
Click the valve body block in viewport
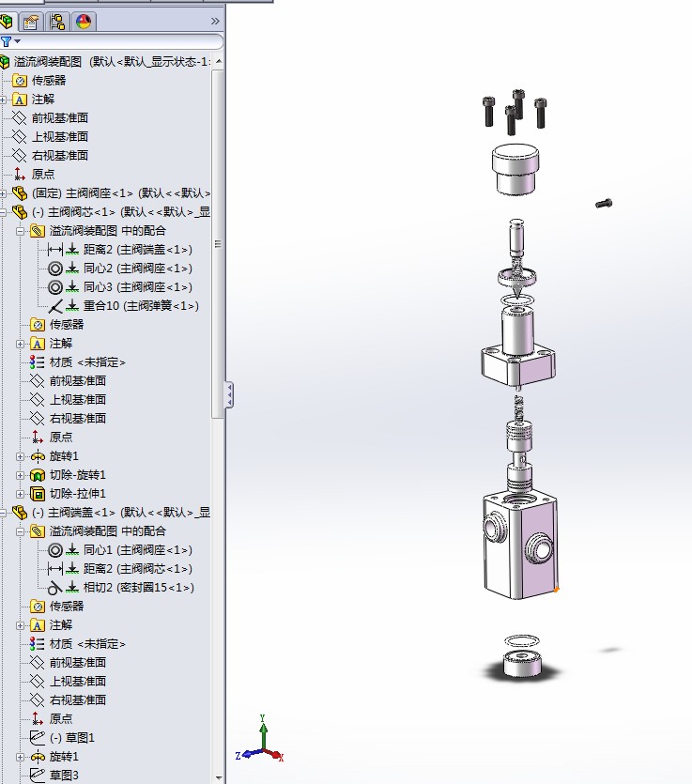[x=520, y=545]
